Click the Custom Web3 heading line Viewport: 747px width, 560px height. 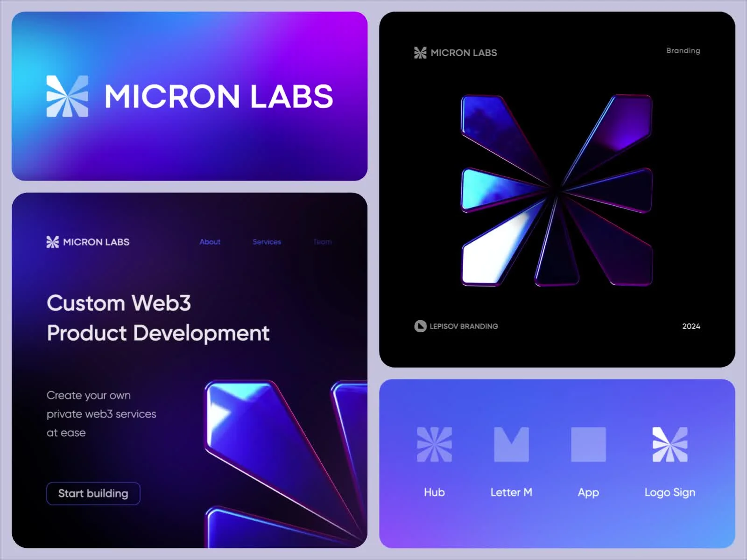coord(119,303)
